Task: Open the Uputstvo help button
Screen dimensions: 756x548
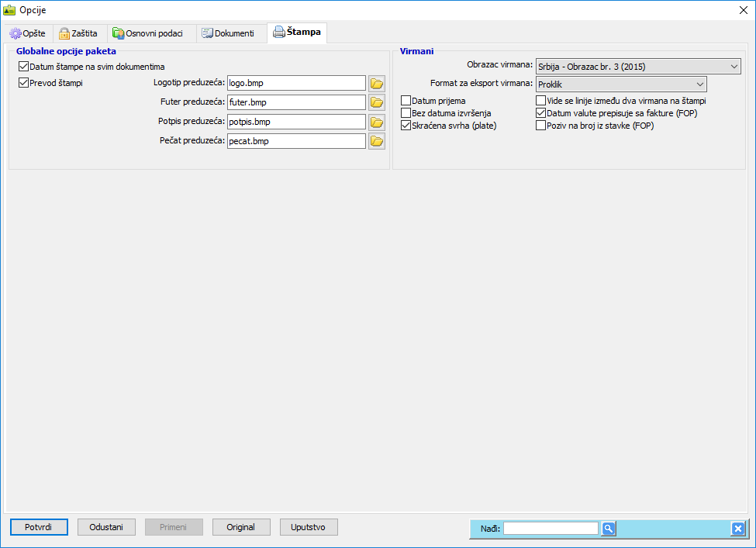Action: [309, 527]
